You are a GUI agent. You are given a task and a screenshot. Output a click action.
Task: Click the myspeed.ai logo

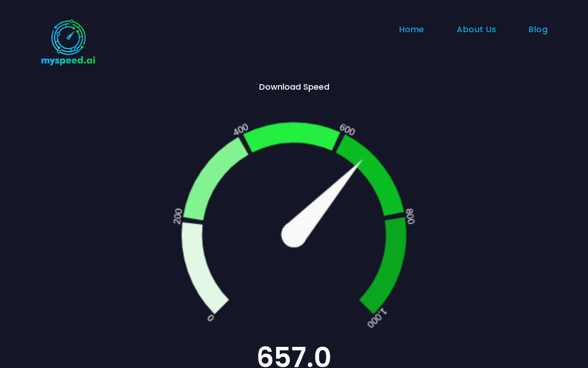click(68, 42)
